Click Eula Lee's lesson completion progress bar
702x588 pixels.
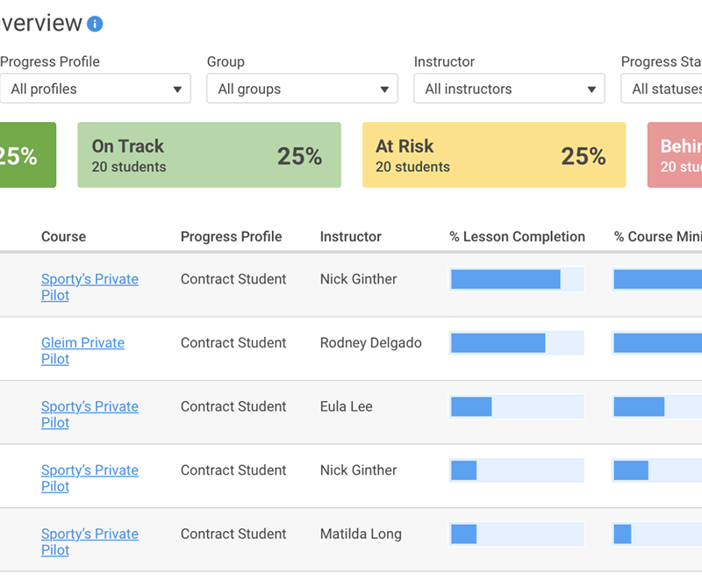point(516,407)
